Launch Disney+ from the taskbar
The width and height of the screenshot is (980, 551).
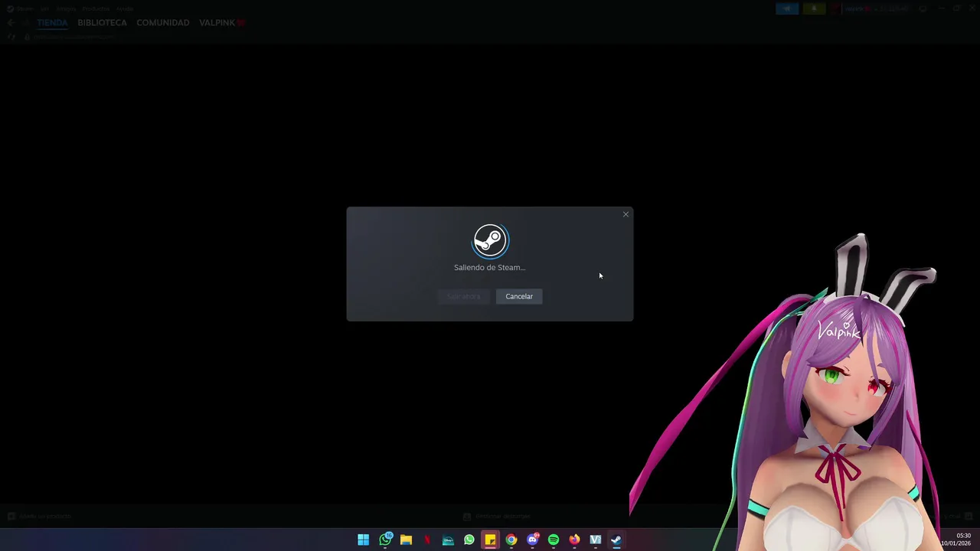[x=448, y=540]
